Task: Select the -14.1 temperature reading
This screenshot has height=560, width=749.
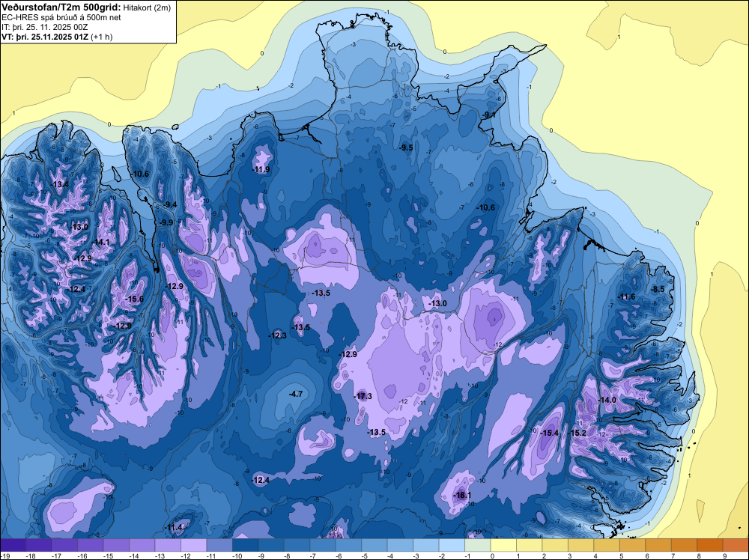Action: pos(101,242)
